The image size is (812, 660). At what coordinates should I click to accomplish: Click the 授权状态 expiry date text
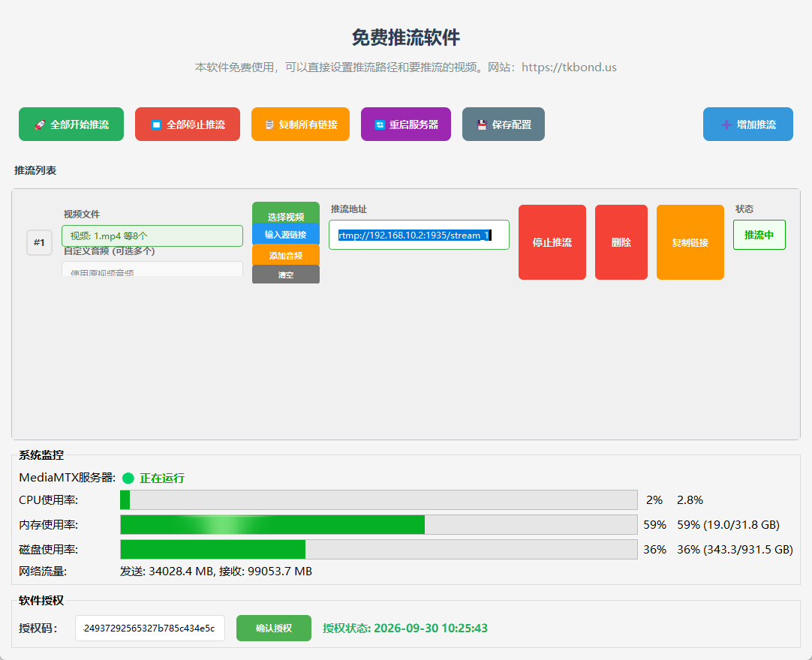pyautogui.click(x=405, y=628)
